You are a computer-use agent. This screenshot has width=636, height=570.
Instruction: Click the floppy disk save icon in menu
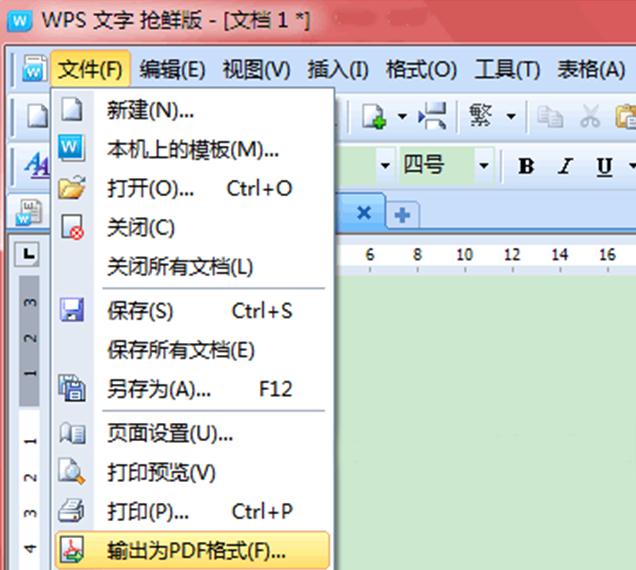72,310
